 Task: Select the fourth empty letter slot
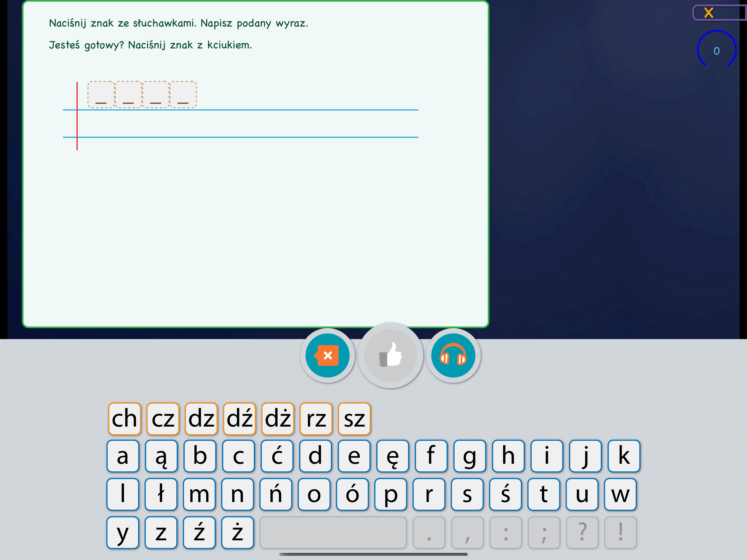(x=183, y=95)
